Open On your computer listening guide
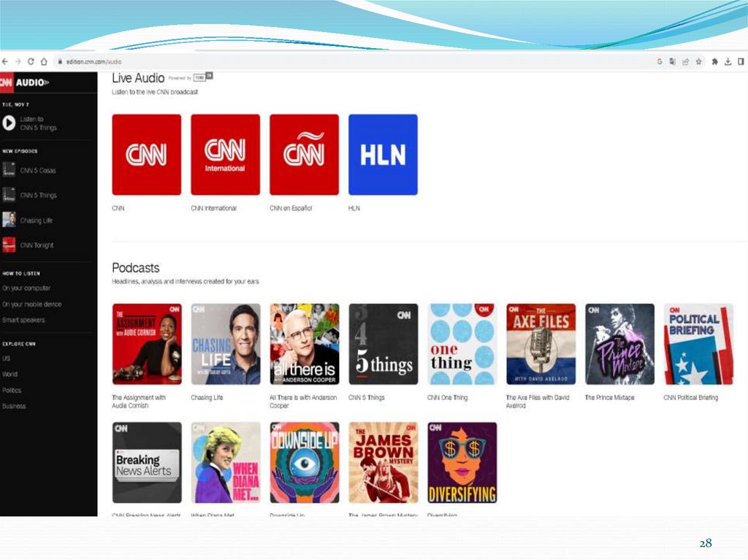748x560 pixels. tap(26, 288)
